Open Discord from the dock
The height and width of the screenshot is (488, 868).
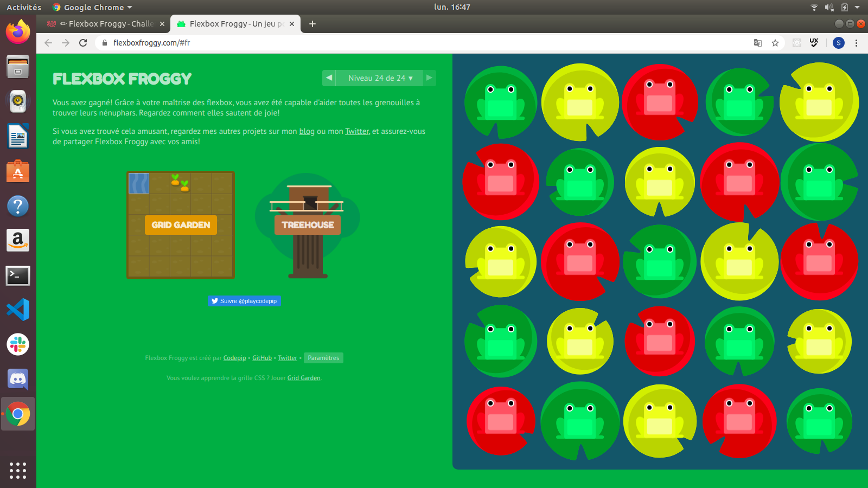tap(18, 380)
